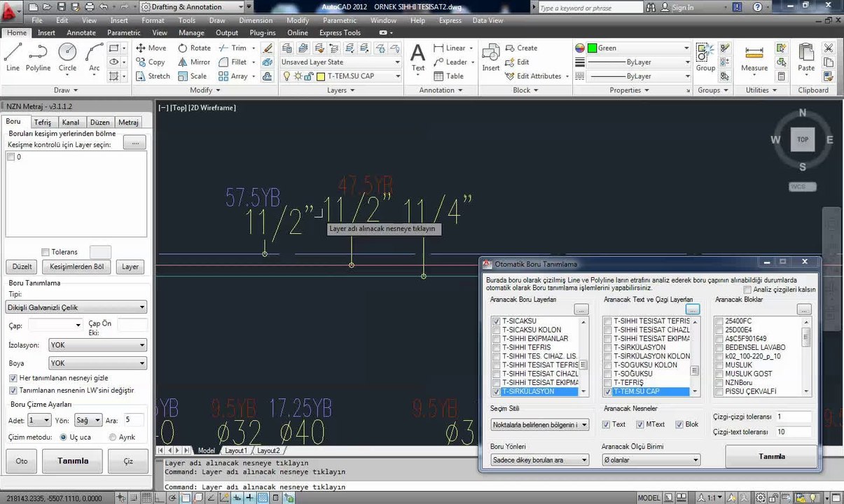Select the Ayrık radio button
Image resolution: width=844 pixels, height=504 pixels.
[113, 437]
